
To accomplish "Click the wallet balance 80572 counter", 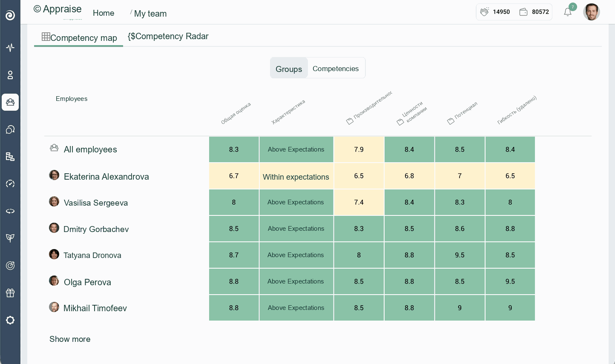I will [x=534, y=12].
